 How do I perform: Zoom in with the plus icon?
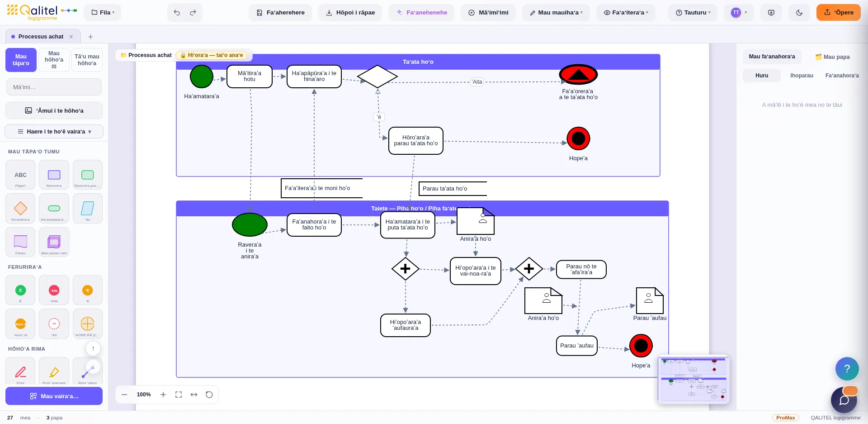[x=163, y=395]
